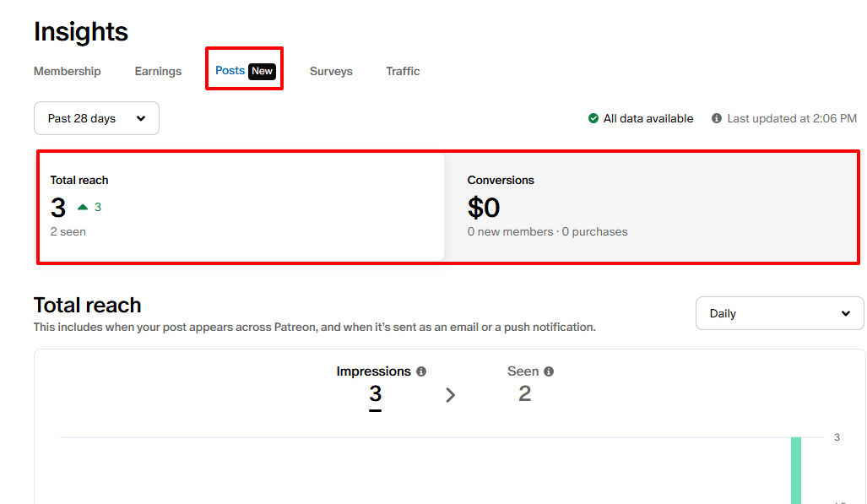
Task: Open the Membership tab
Action: pyautogui.click(x=67, y=72)
